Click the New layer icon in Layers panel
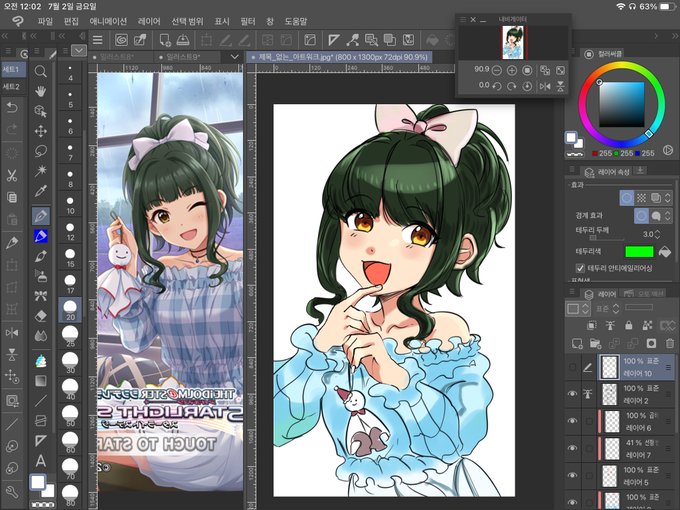This screenshot has width=680, height=510. pos(577,344)
